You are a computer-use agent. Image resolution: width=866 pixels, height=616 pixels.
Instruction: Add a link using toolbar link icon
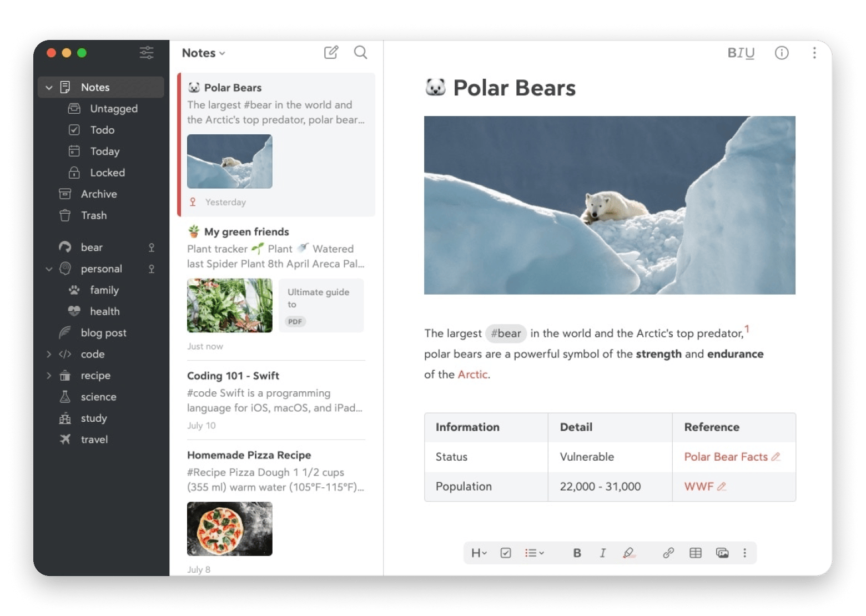click(x=668, y=553)
